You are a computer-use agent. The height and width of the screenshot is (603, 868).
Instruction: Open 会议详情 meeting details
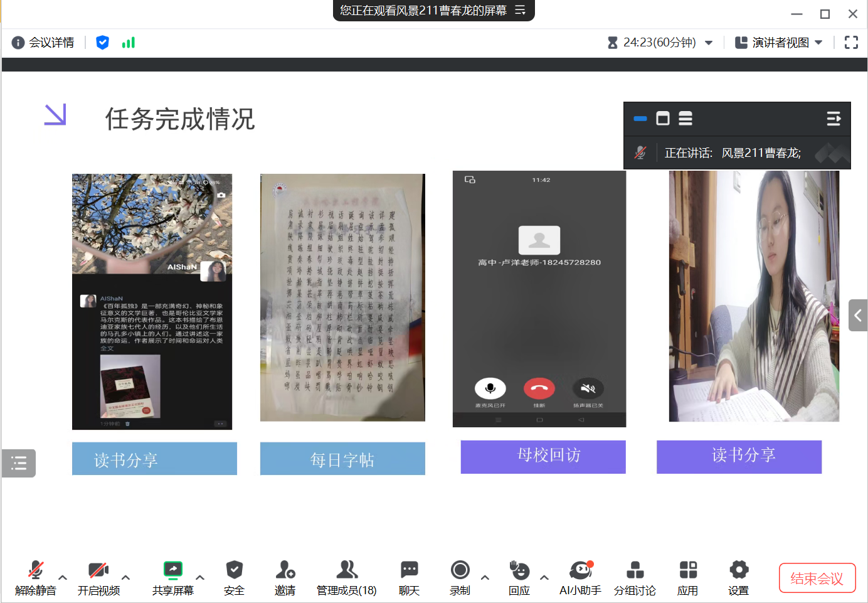tap(43, 43)
